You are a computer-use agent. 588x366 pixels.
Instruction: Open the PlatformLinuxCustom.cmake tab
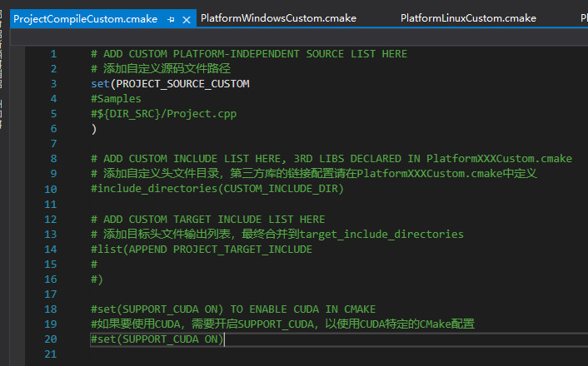[x=468, y=18]
